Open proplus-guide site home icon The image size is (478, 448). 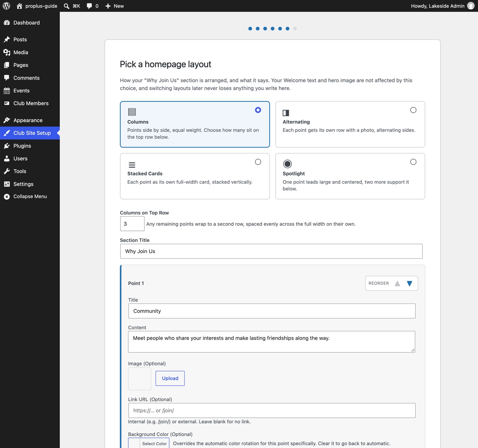click(x=19, y=6)
